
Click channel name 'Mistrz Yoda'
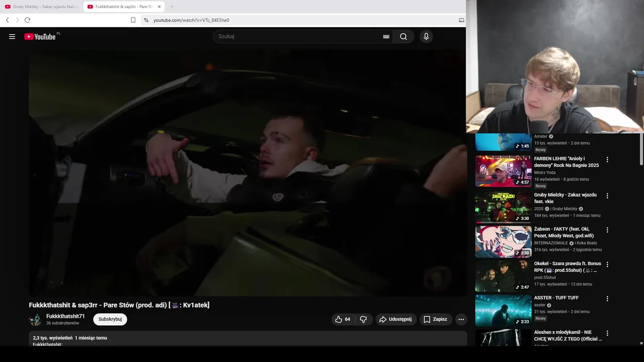545,172
